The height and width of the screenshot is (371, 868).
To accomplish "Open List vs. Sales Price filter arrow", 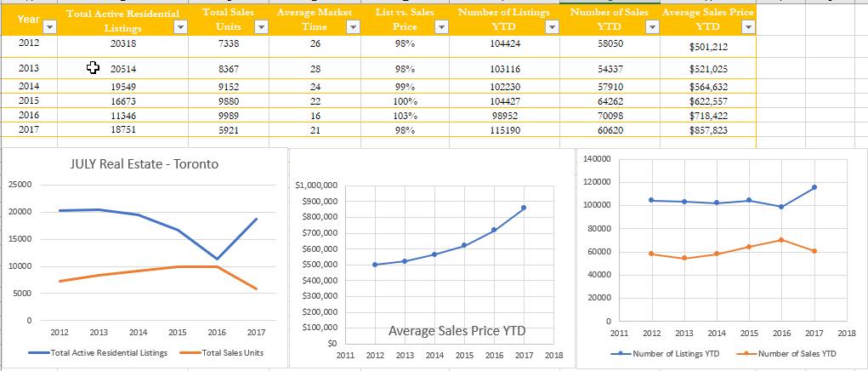I will (x=440, y=28).
